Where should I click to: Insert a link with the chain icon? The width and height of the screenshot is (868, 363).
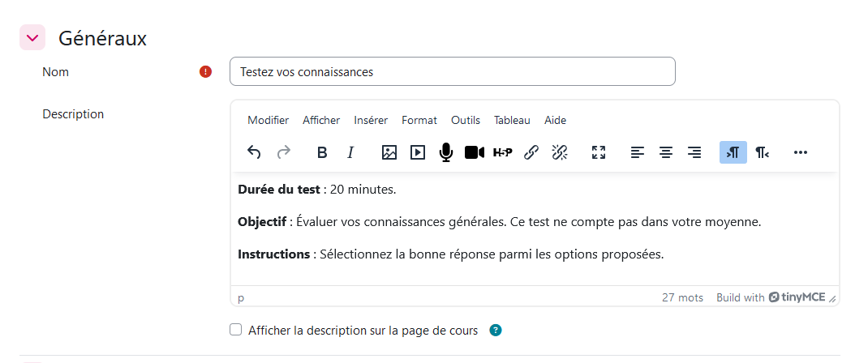531,152
